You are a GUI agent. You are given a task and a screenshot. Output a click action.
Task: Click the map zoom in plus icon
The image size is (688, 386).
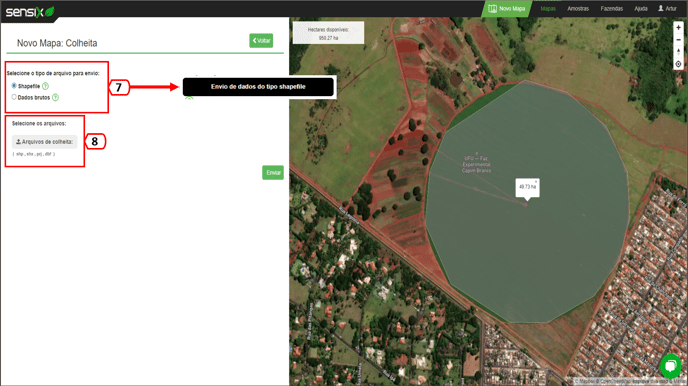point(678,27)
